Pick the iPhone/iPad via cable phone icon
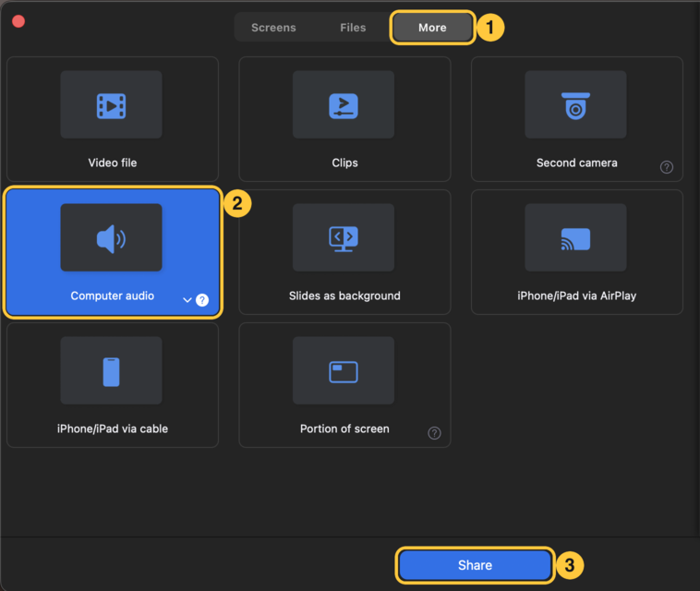The height and width of the screenshot is (591, 700). point(111,371)
